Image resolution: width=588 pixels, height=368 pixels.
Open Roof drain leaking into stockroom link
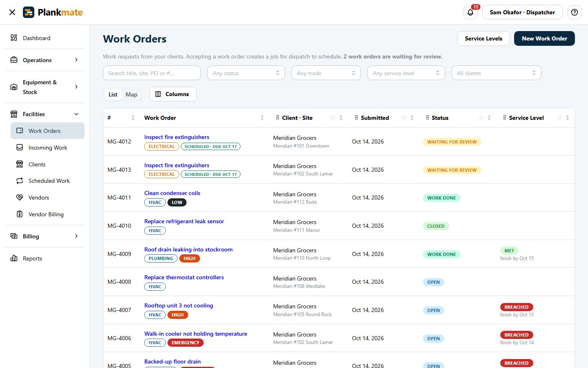point(188,249)
